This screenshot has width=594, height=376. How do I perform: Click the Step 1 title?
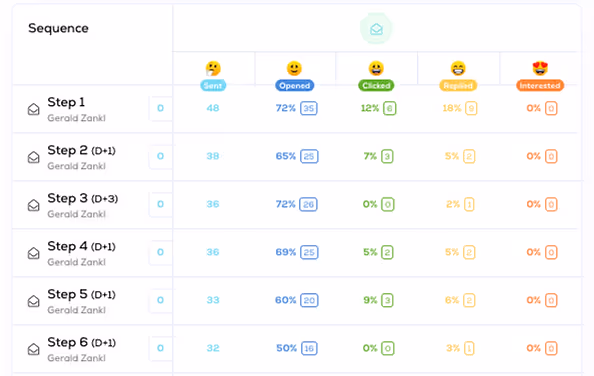click(x=66, y=102)
